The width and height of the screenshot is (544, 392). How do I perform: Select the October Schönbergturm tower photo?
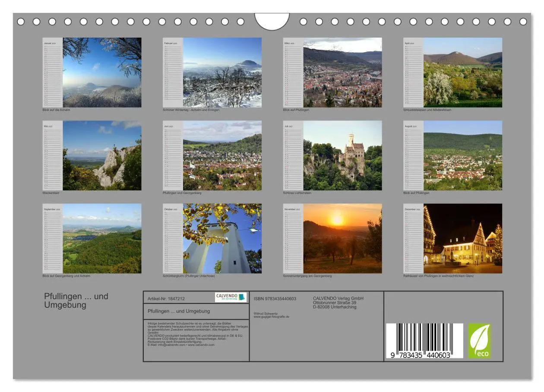(222, 238)
